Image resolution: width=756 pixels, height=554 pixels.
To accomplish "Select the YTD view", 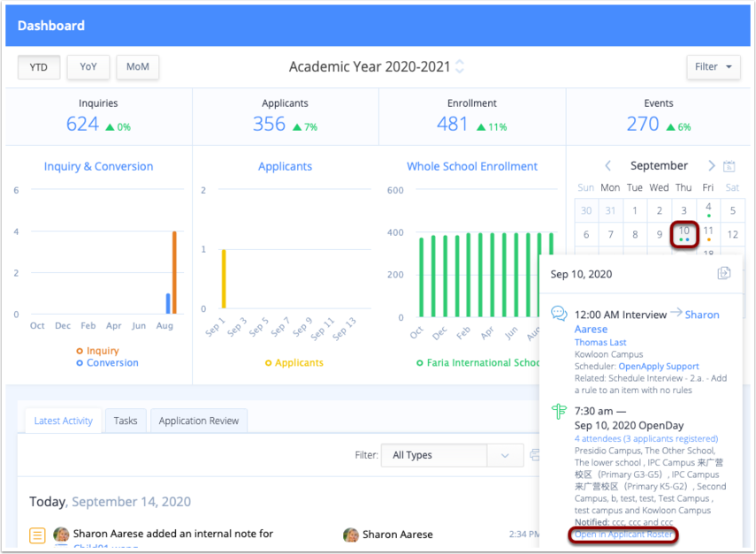I will (x=39, y=67).
